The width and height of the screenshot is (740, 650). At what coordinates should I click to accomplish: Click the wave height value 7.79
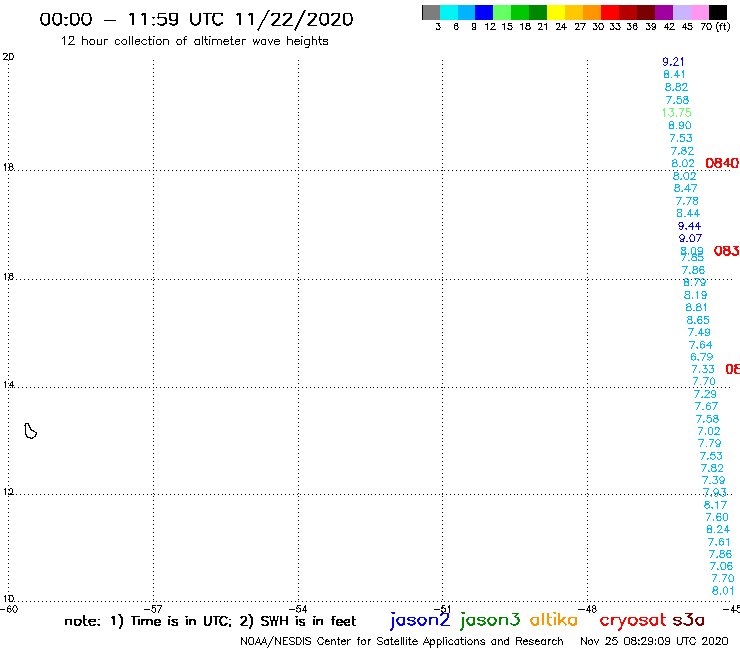(x=710, y=443)
